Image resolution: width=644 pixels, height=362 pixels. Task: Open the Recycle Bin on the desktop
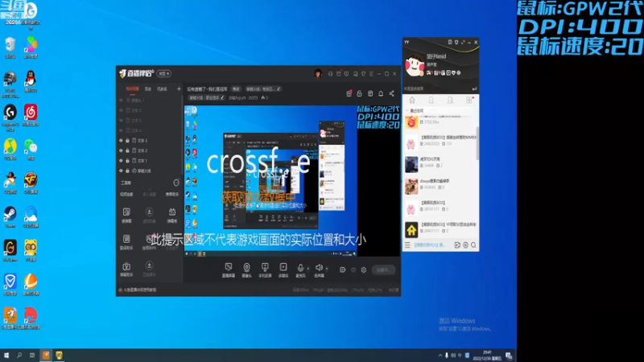(10, 46)
